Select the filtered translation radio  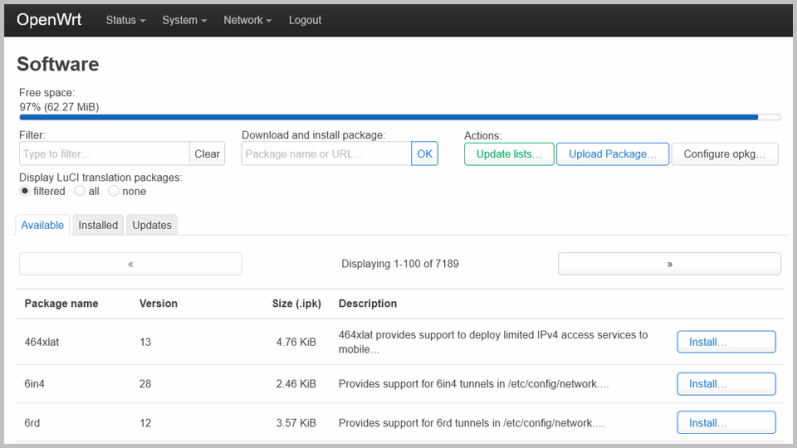pyautogui.click(x=24, y=191)
